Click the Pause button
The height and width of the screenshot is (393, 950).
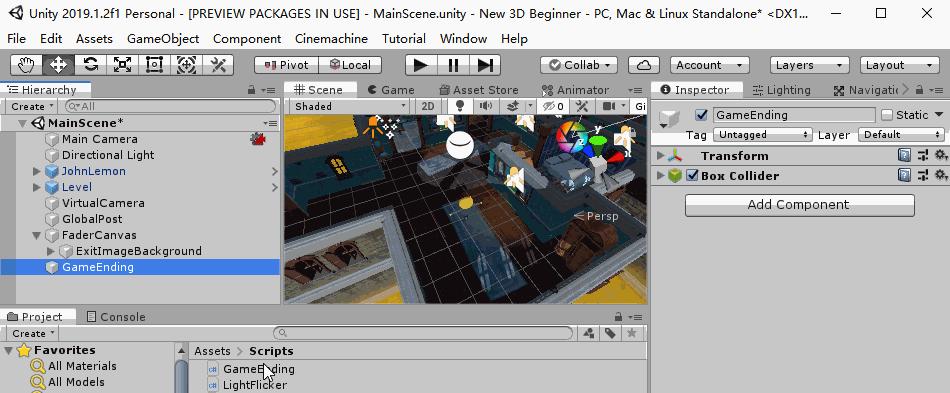coord(453,65)
